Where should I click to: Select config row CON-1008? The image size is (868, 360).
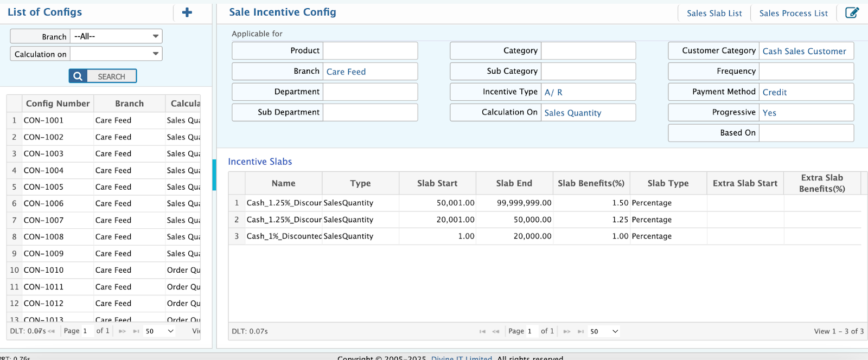(x=104, y=237)
